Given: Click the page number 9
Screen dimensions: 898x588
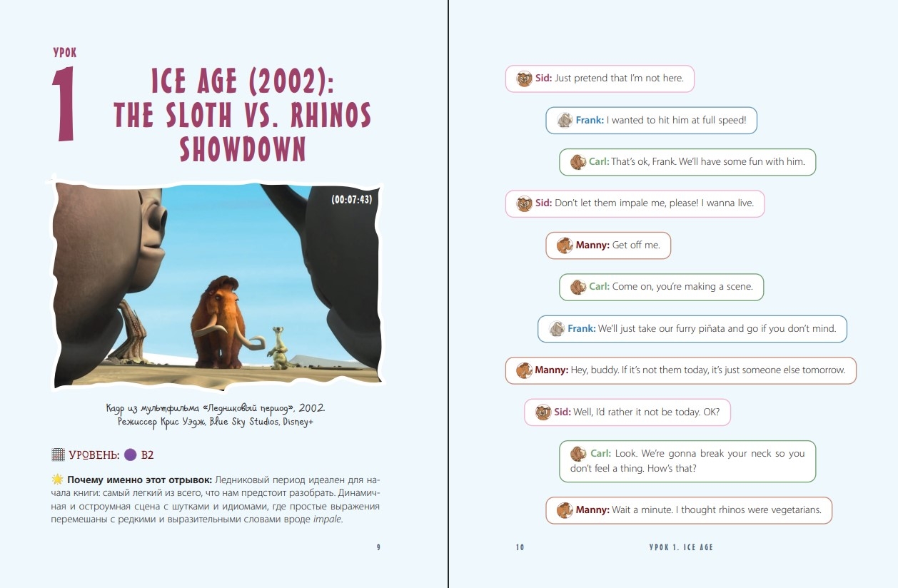Looking at the screenshot, I should (x=378, y=547).
